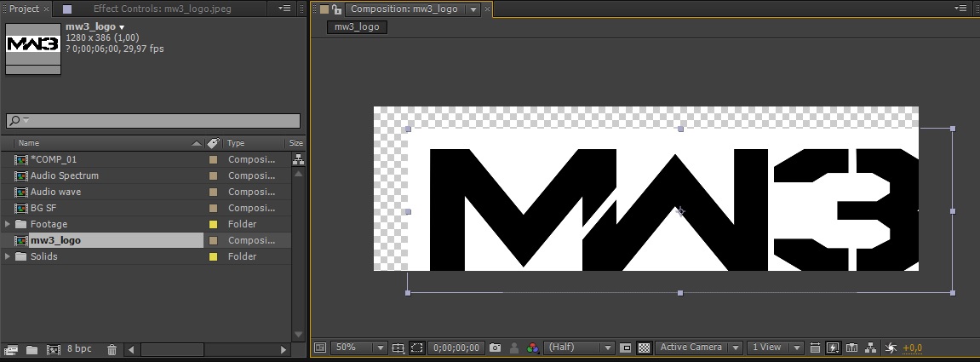Select the Audio wave composition

(x=55, y=192)
